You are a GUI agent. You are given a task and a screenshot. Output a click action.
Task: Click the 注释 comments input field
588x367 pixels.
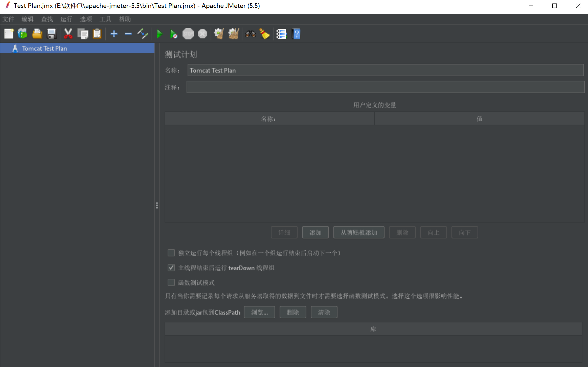(x=386, y=87)
